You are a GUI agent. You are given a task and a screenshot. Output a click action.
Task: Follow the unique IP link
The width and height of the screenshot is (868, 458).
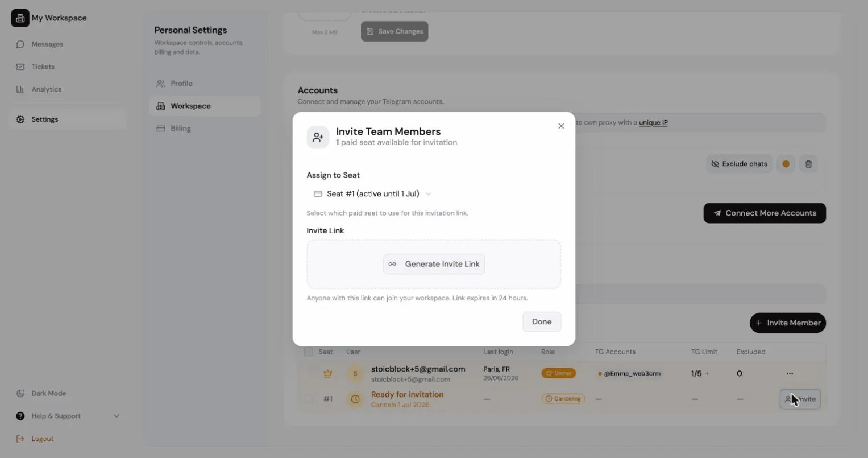pos(653,122)
